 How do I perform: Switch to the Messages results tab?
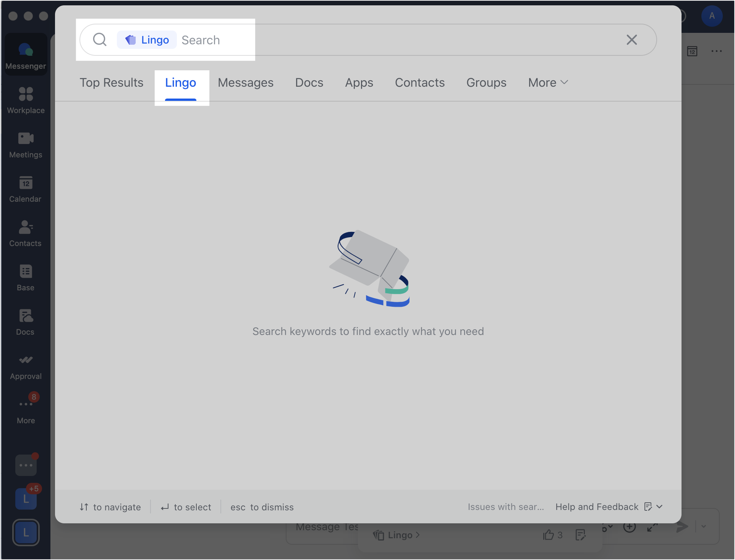coord(246,83)
